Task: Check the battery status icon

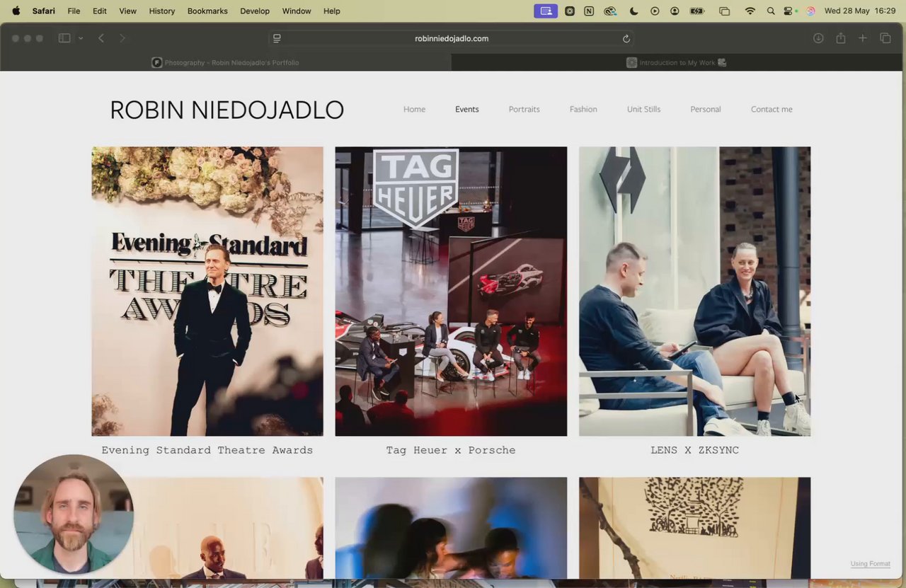Action: click(x=697, y=11)
